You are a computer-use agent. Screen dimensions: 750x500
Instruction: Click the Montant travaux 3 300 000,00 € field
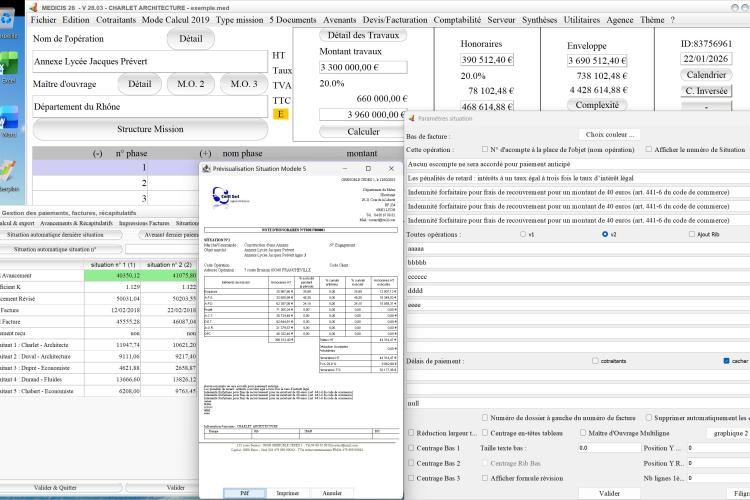click(363, 67)
